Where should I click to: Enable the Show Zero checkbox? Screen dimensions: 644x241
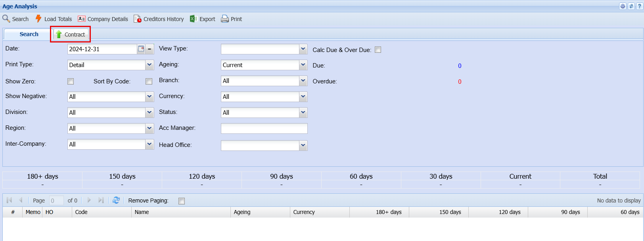coord(71,81)
